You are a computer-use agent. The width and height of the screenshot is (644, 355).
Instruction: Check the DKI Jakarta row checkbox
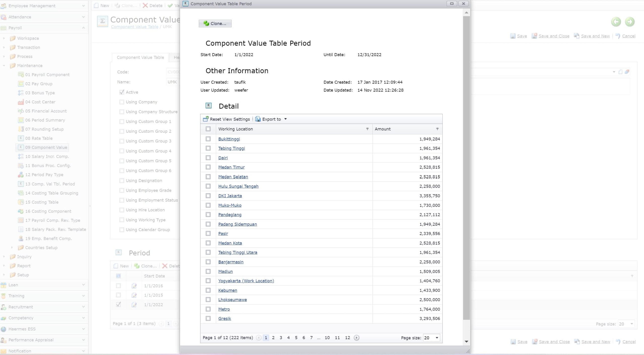[208, 195]
